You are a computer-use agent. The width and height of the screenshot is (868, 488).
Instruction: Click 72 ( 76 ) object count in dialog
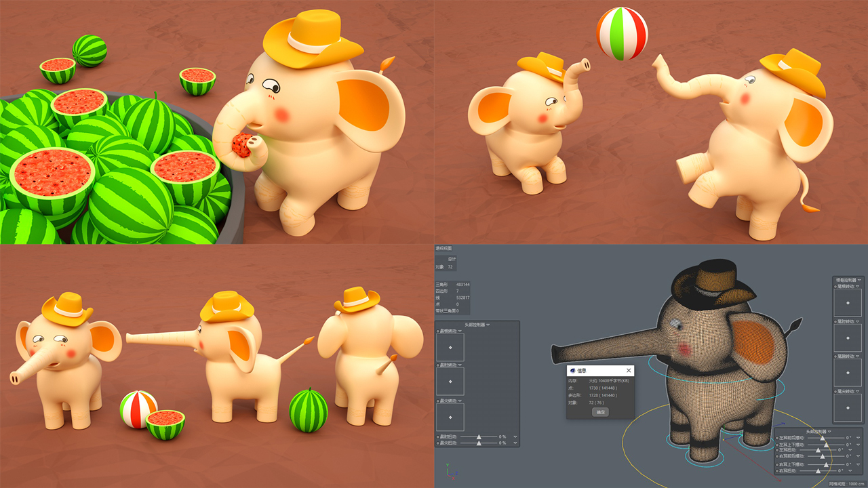coord(596,402)
